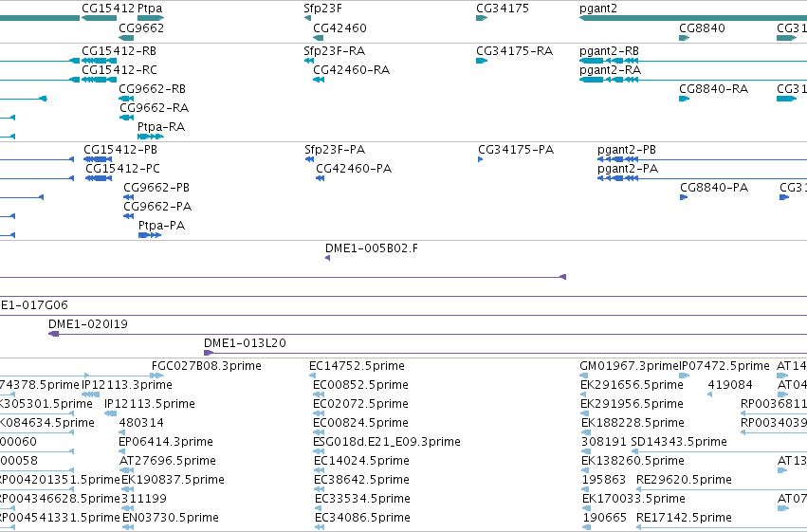Select the pgant2 gene label
Image resolution: width=807 pixels, height=532 pixels.
pyautogui.click(x=598, y=9)
